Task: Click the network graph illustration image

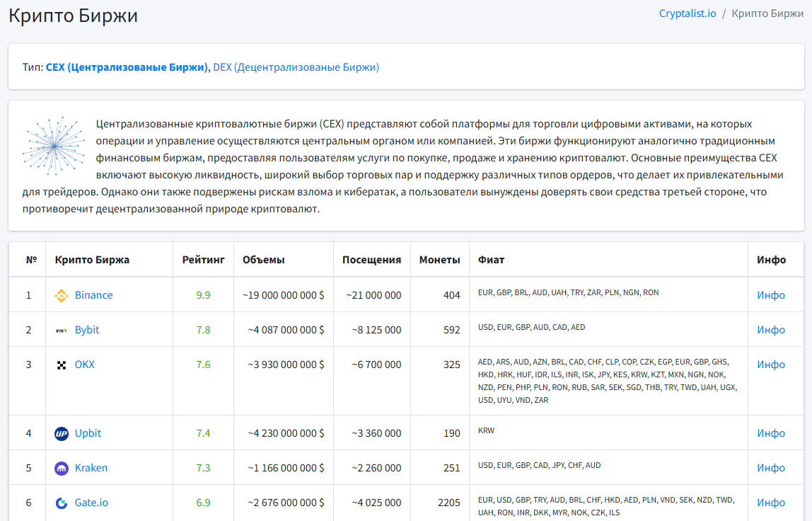Action: (x=54, y=145)
